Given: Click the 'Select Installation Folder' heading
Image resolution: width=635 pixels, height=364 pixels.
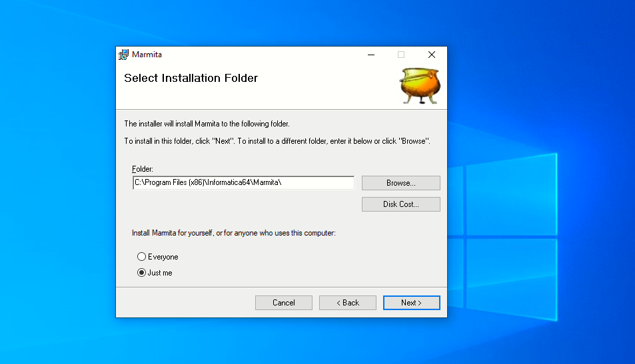Looking at the screenshot, I should 191,78.
